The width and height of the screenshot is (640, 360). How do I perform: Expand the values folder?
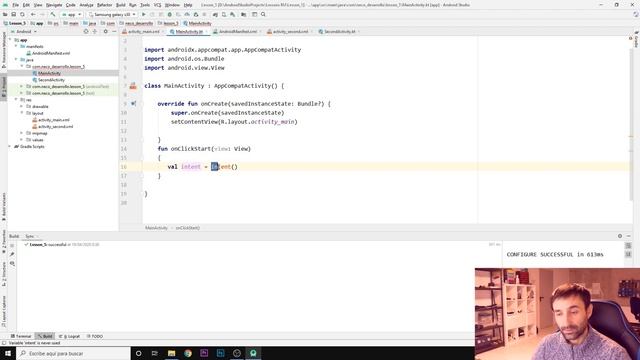(22, 140)
